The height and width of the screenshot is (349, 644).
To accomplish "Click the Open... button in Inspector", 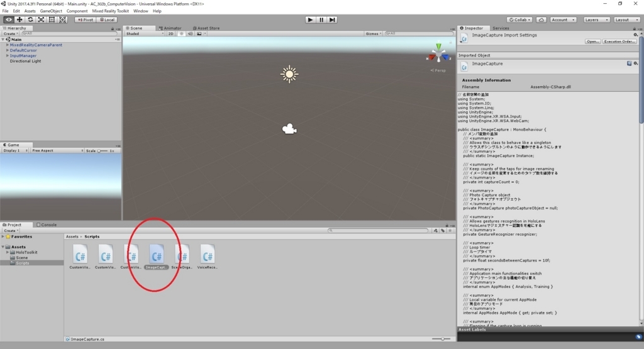I will (592, 42).
